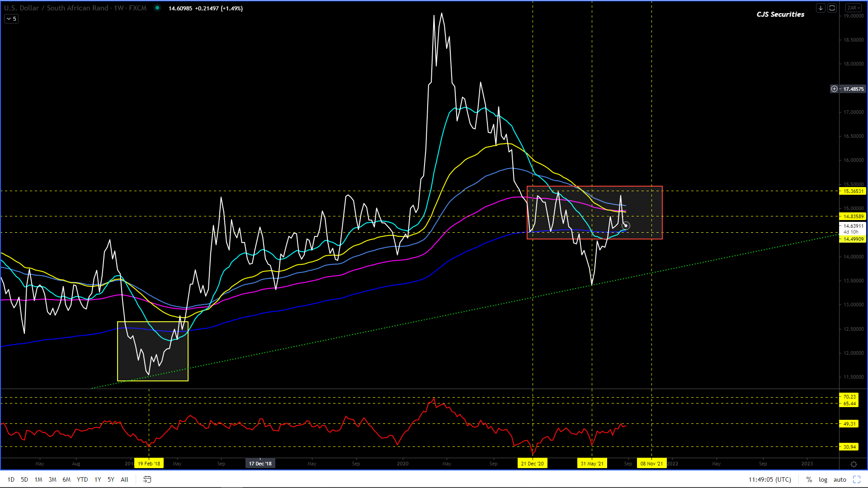Click plus icon beside 17.48575 price label
This screenshot has height=488, width=868.
(x=834, y=89)
